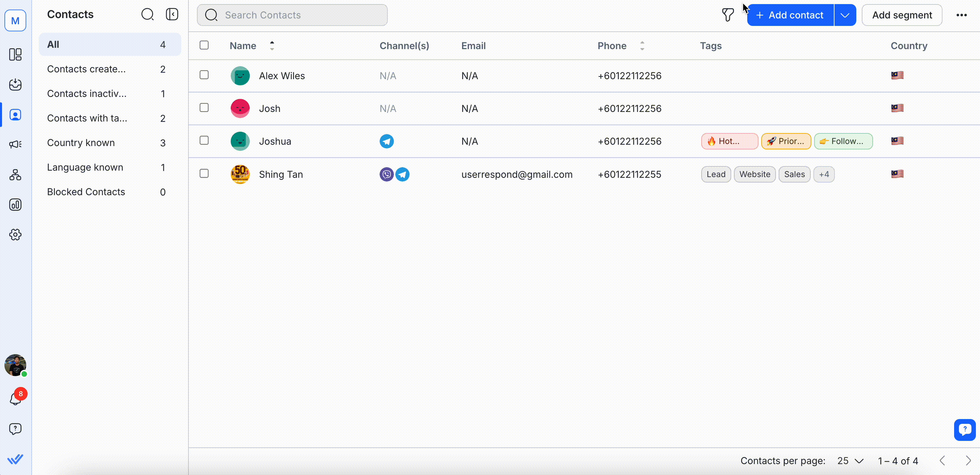The image size is (980, 475).
Task: Select the Country known segment
Action: [x=81, y=143]
